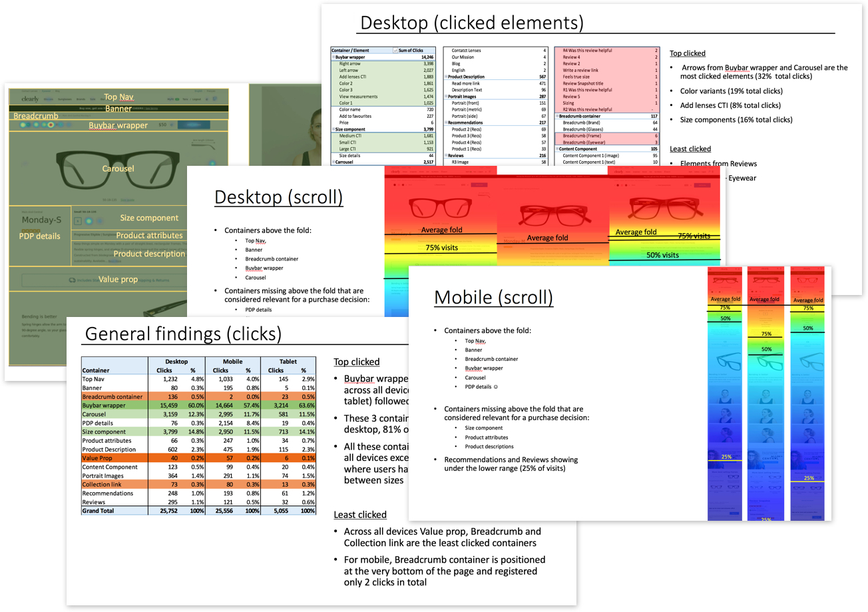
Task: Click the shipping truck icon in Value prop bar
Action: click(73, 280)
